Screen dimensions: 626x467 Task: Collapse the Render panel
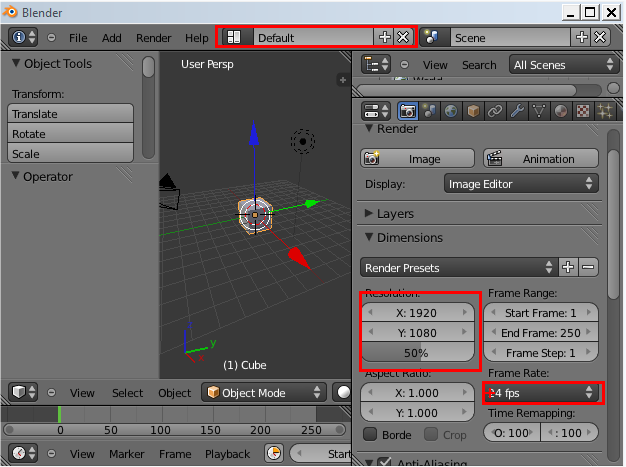coord(369,129)
